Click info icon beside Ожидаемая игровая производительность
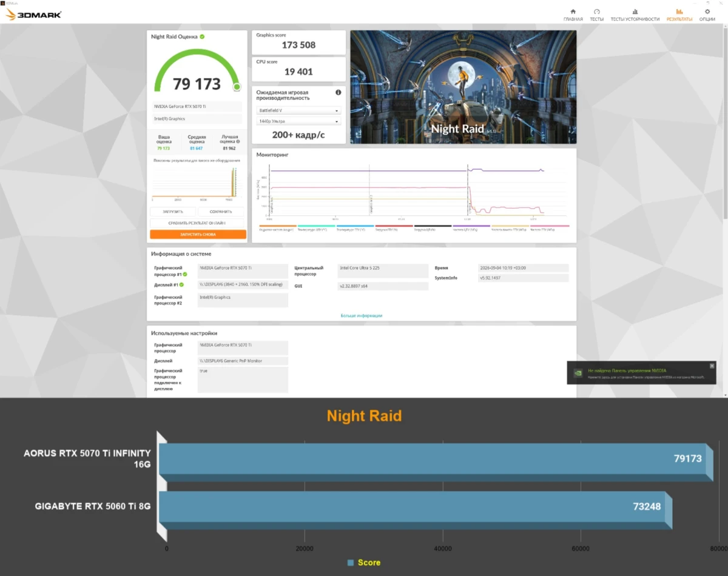The height and width of the screenshot is (576, 728). tap(339, 93)
